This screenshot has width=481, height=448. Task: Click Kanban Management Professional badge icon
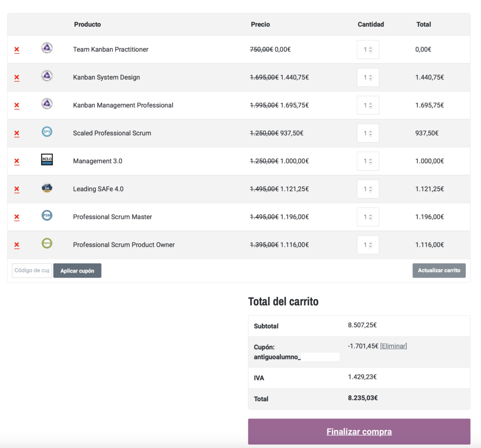pos(47,104)
